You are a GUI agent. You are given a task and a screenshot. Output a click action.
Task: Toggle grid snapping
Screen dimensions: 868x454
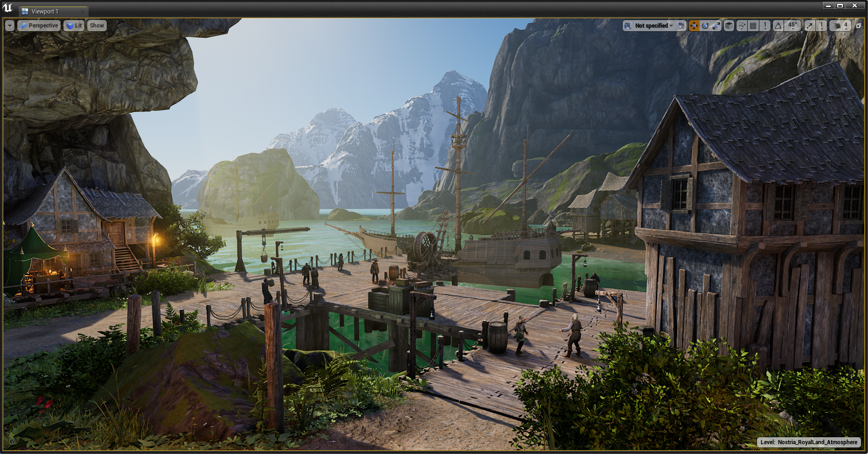pos(753,26)
